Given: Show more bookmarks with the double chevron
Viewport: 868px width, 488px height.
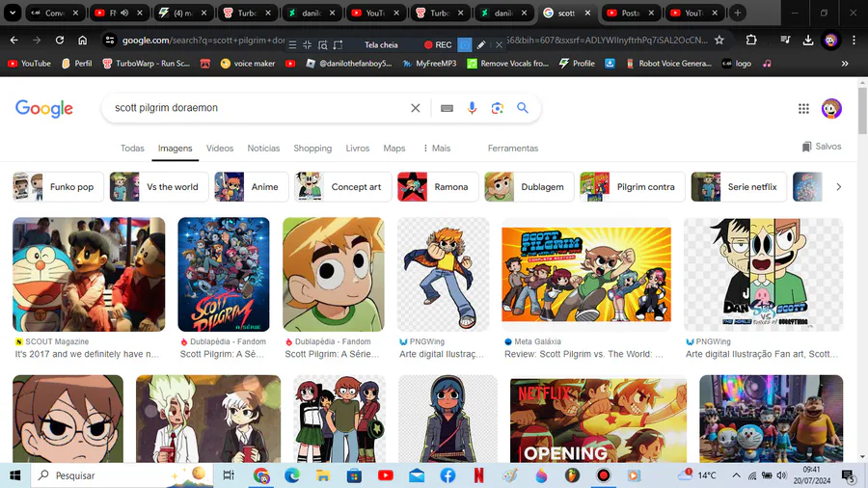Looking at the screenshot, I should click(845, 64).
